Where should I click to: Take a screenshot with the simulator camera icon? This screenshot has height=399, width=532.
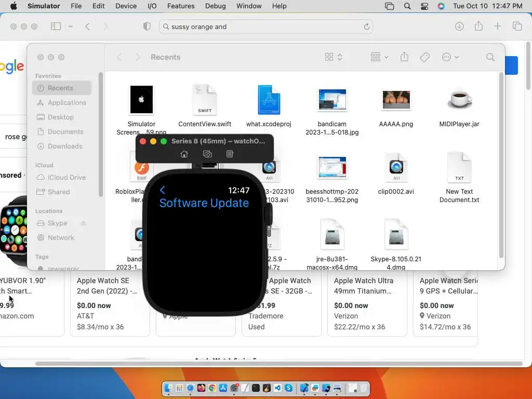[x=207, y=154]
